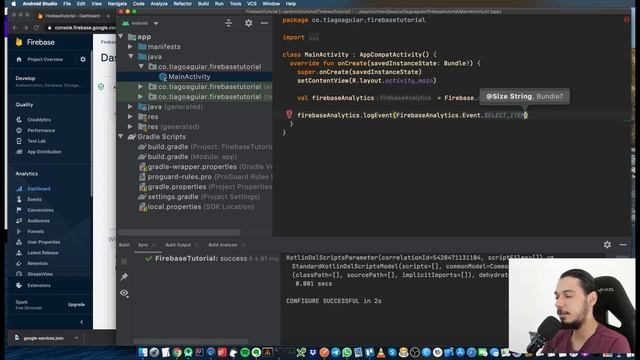Expand the res (generated) folder
This screenshot has width=640, height=360.
(x=131, y=127)
